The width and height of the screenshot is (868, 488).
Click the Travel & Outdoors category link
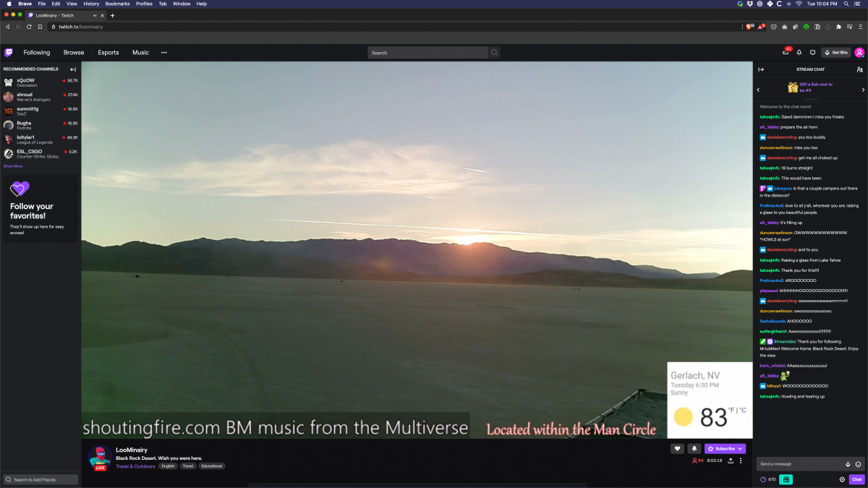coord(135,466)
